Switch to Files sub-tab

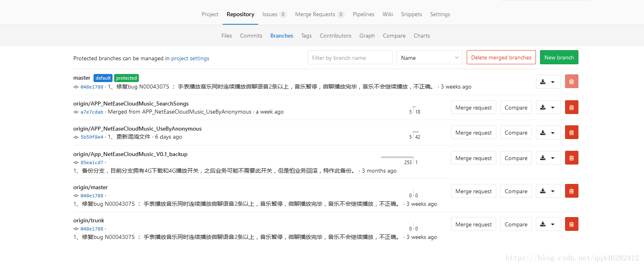click(227, 36)
